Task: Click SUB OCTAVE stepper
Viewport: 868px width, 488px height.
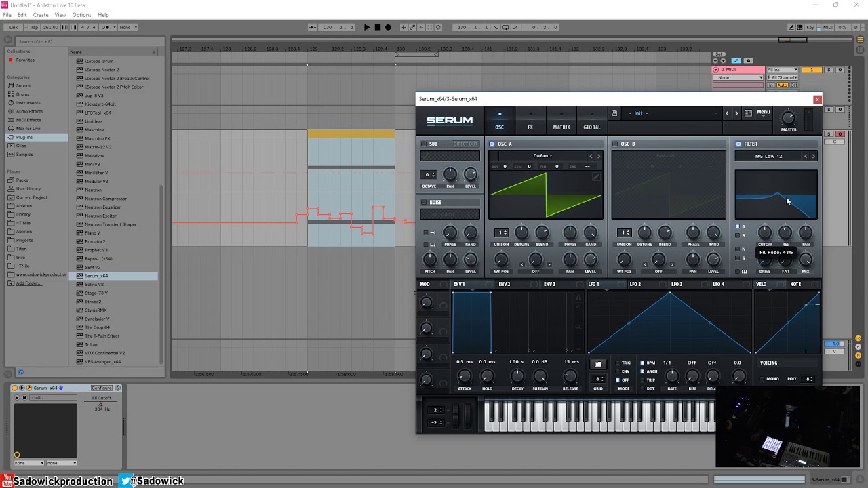Action: point(429,175)
